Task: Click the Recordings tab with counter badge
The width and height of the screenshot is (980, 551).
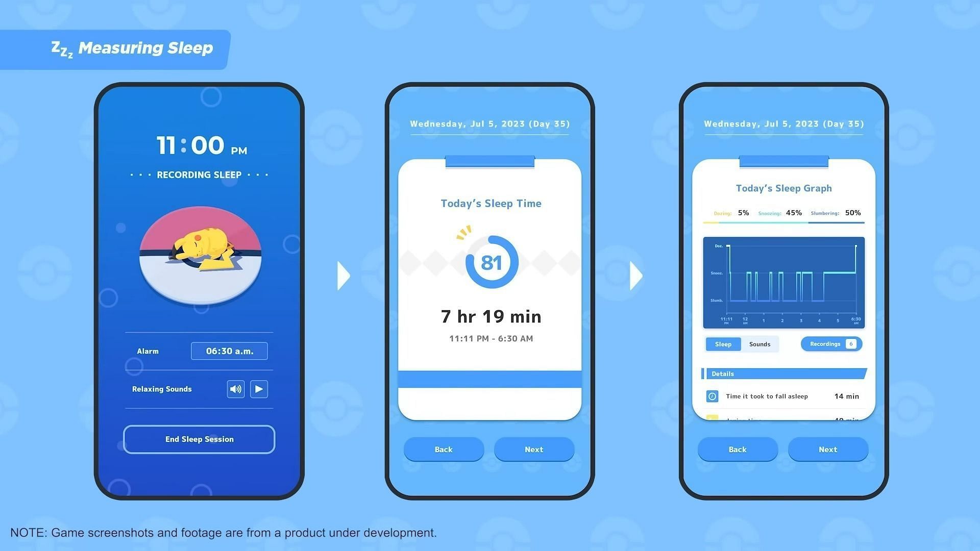Action: [830, 344]
